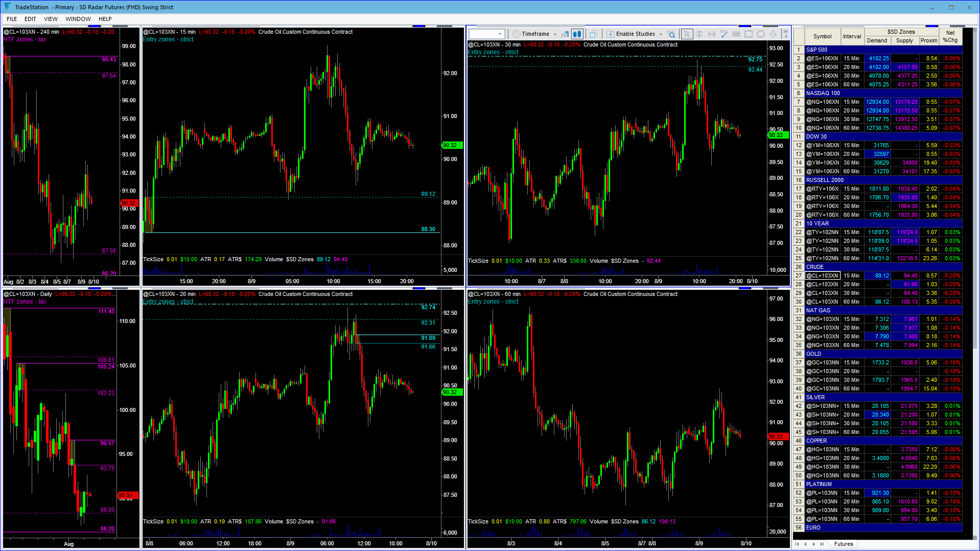
Task: Open the EDIT menu
Action: coord(30,19)
